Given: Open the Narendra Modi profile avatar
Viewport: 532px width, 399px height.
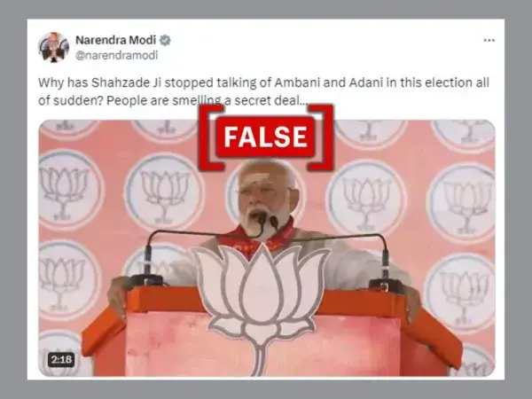Looking at the screenshot, I should tap(53, 47).
